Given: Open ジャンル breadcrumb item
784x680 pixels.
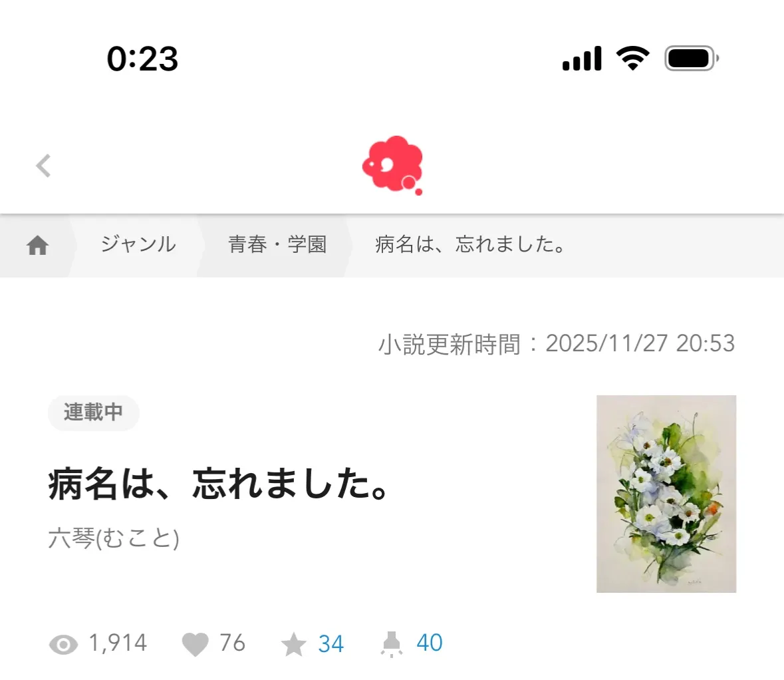Looking at the screenshot, I should (138, 245).
